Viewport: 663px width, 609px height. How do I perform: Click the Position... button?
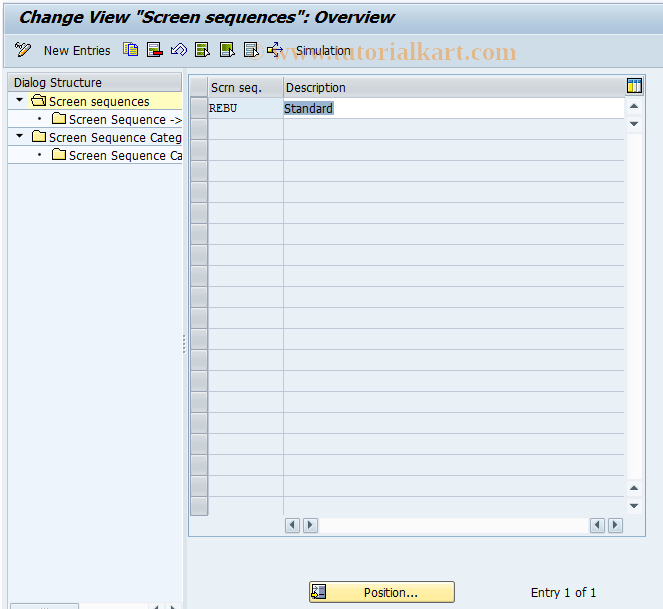[x=382, y=592]
